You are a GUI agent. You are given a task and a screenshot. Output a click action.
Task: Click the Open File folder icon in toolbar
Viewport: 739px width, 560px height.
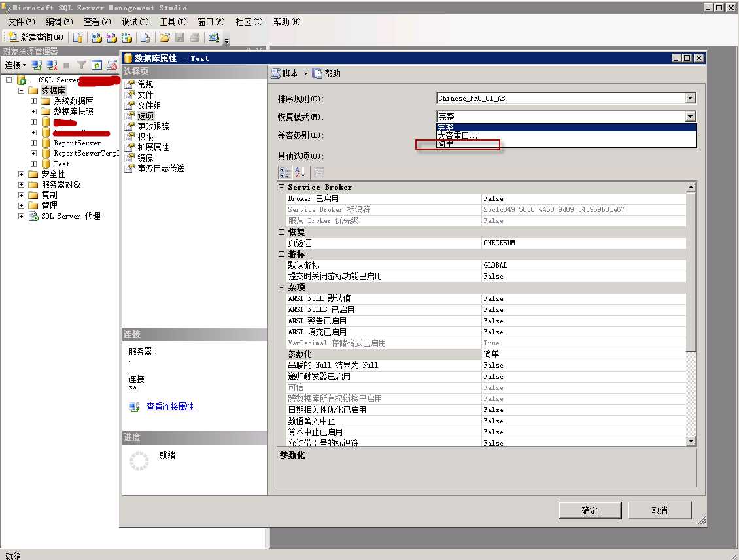pyautogui.click(x=165, y=38)
